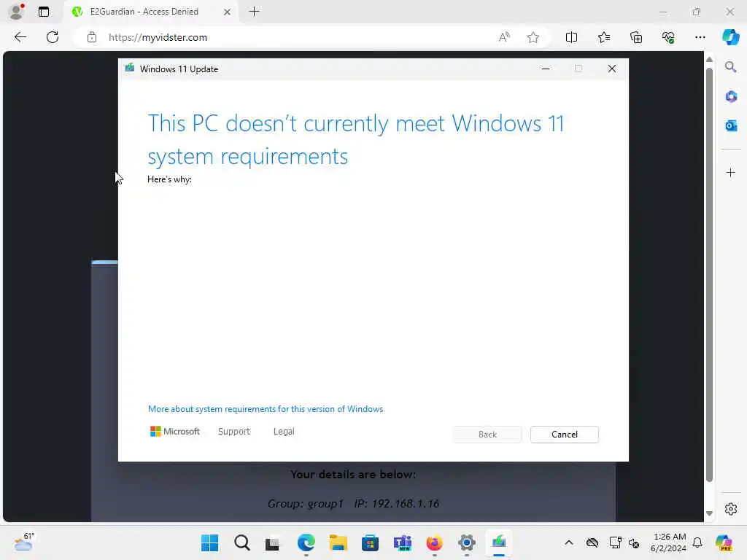The image size is (747, 560).
Task: Open sidebar settings gear
Action: [731, 509]
